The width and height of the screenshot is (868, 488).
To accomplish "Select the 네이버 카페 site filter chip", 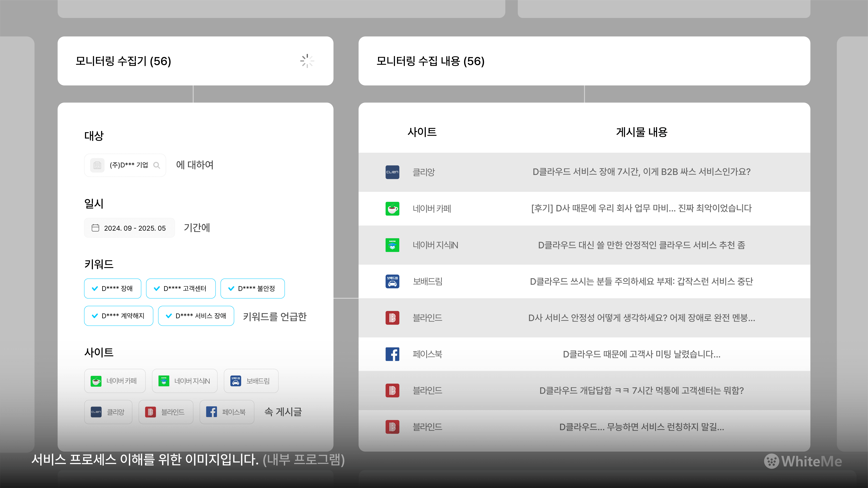I will 115,381.
